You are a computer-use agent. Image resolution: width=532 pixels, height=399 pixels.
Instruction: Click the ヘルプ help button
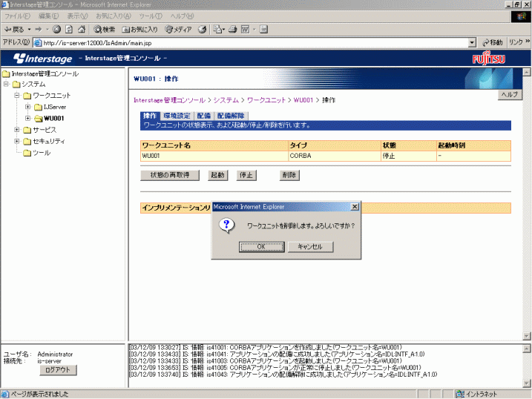point(509,95)
